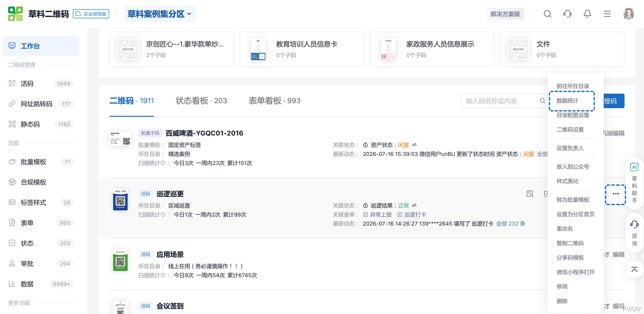Open the 文件 template card
The width and height of the screenshot is (644, 314).
(x=562, y=49)
